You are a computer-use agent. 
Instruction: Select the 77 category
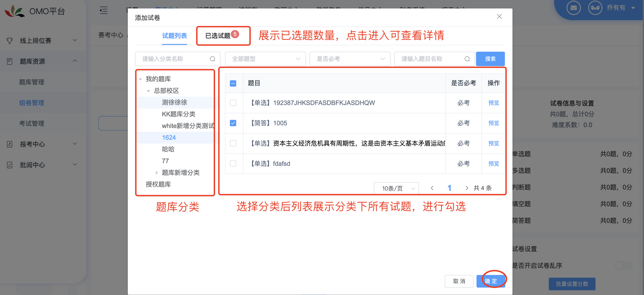tap(165, 161)
